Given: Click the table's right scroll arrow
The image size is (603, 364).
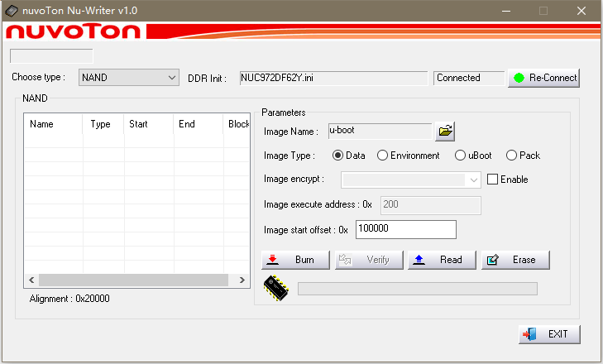Looking at the screenshot, I should 242,280.
